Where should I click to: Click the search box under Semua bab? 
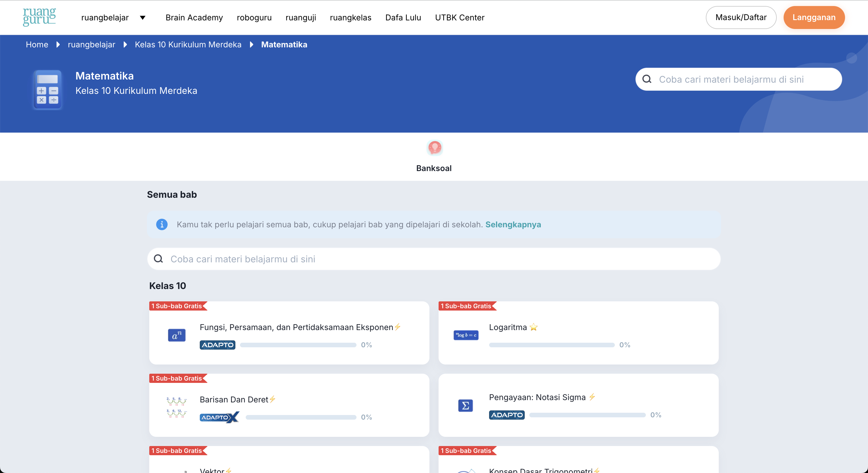point(434,259)
